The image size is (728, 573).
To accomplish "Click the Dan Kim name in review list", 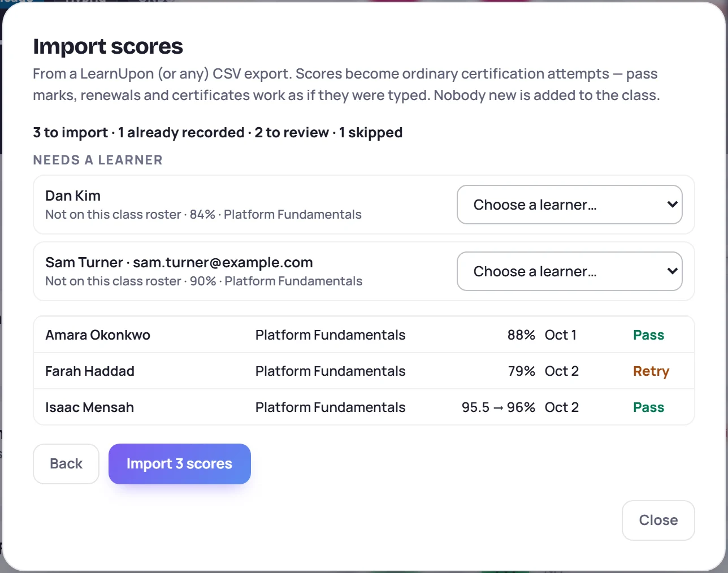I will pos(73,196).
